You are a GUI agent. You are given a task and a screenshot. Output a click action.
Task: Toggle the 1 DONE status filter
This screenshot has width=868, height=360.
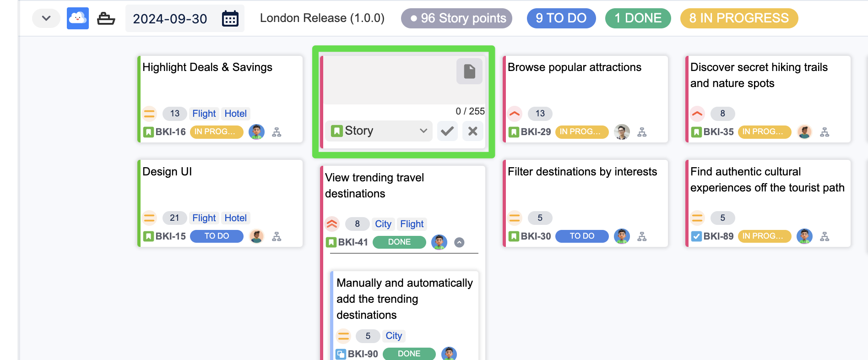coord(638,18)
